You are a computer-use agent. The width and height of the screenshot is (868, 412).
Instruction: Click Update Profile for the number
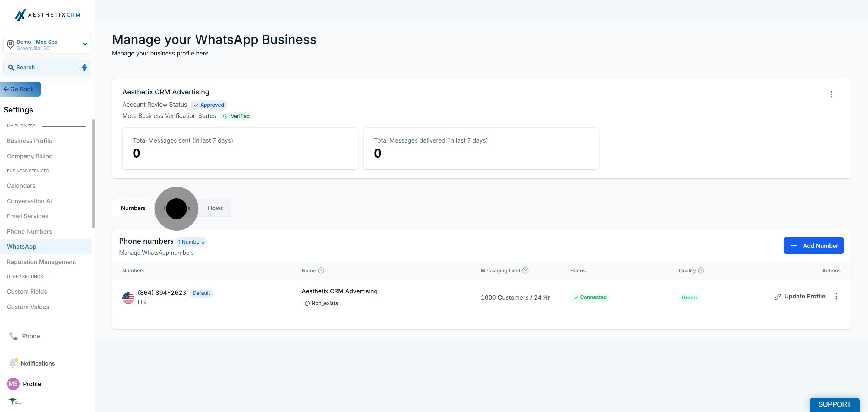[800, 297]
